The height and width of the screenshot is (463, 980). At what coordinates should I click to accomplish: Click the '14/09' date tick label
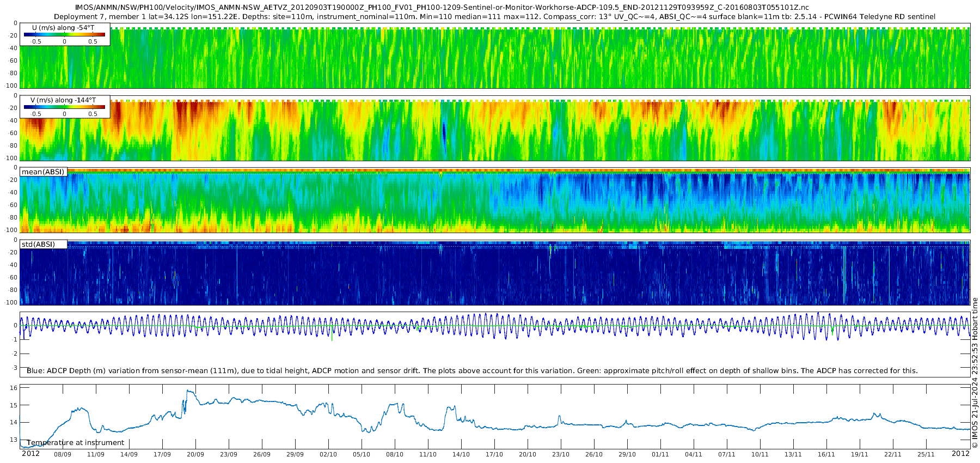click(129, 454)
